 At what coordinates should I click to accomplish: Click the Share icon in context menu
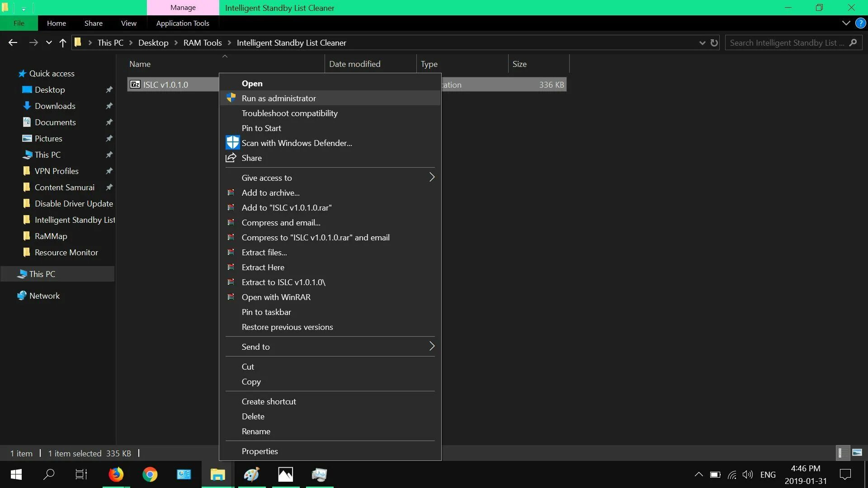click(231, 158)
